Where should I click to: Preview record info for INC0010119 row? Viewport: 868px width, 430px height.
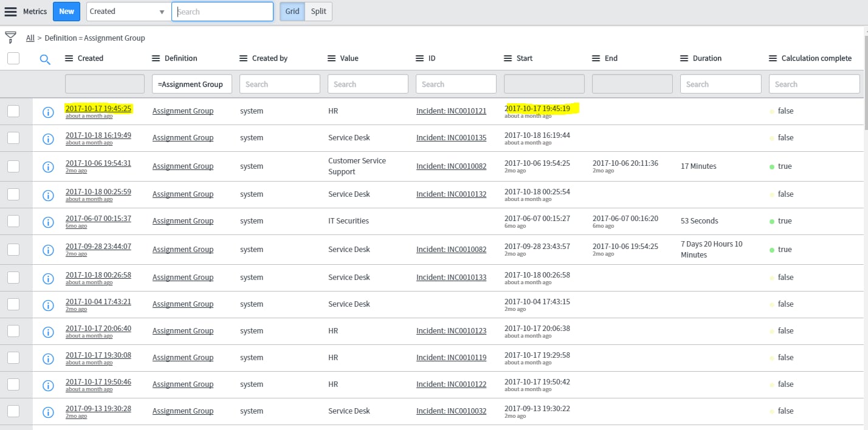click(x=48, y=358)
